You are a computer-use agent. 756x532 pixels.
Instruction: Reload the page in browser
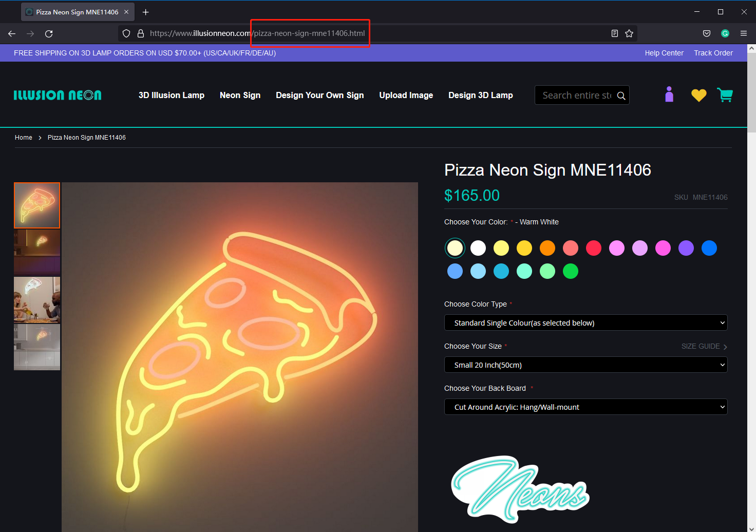click(49, 33)
